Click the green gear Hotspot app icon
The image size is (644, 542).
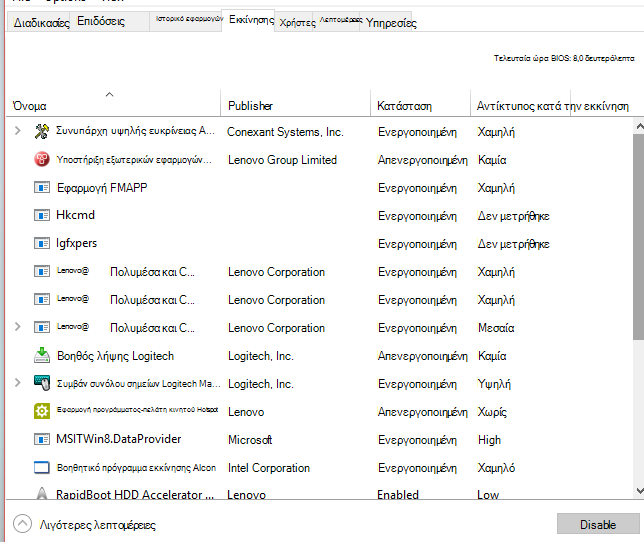click(x=41, y=411)
